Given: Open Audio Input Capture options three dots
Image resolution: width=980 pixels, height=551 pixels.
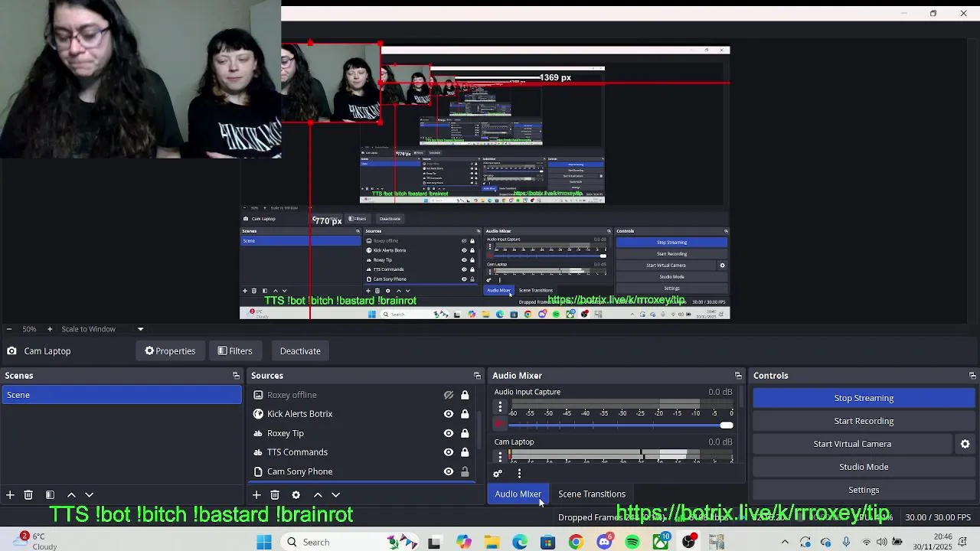Looking at the screenshot, I should [501, 406].
